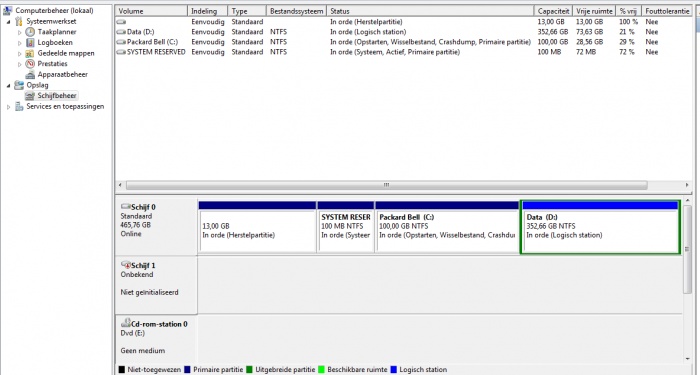Select the Data (D:) partition block
700x375 pixels.
(x=600, y=227)
